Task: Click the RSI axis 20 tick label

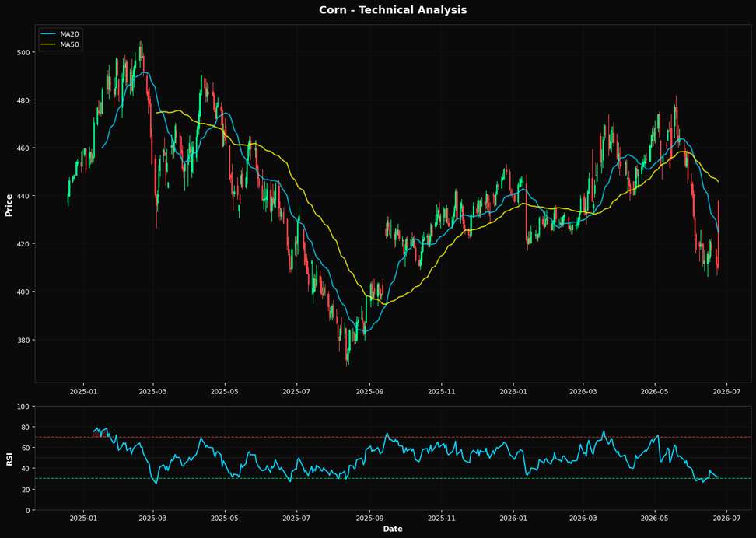Action: click(x=26, y=490)
